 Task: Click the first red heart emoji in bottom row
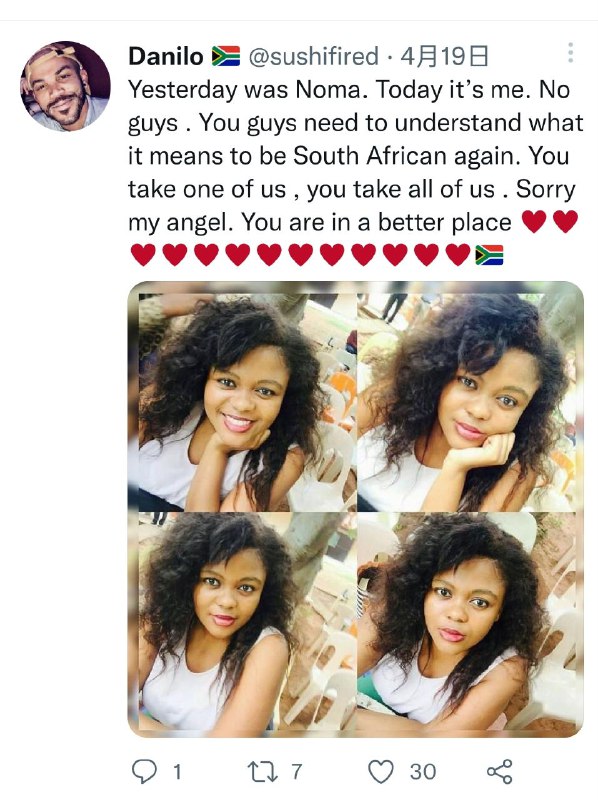pos(143,255)
